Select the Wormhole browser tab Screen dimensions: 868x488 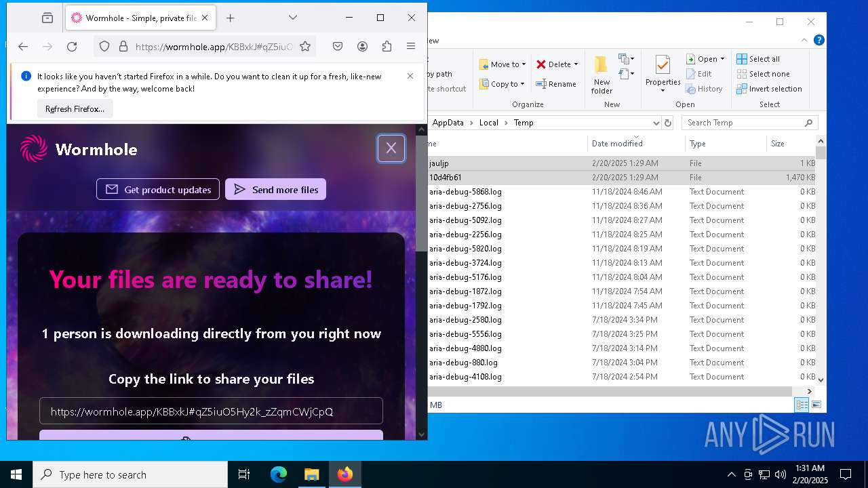[x=140, y=18]
